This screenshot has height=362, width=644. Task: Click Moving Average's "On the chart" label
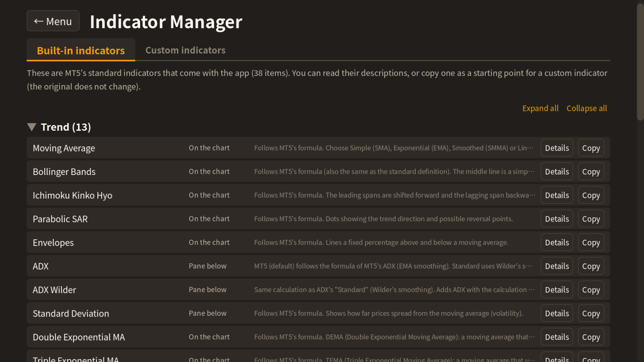pyautogui.click(x=209, y=148)
